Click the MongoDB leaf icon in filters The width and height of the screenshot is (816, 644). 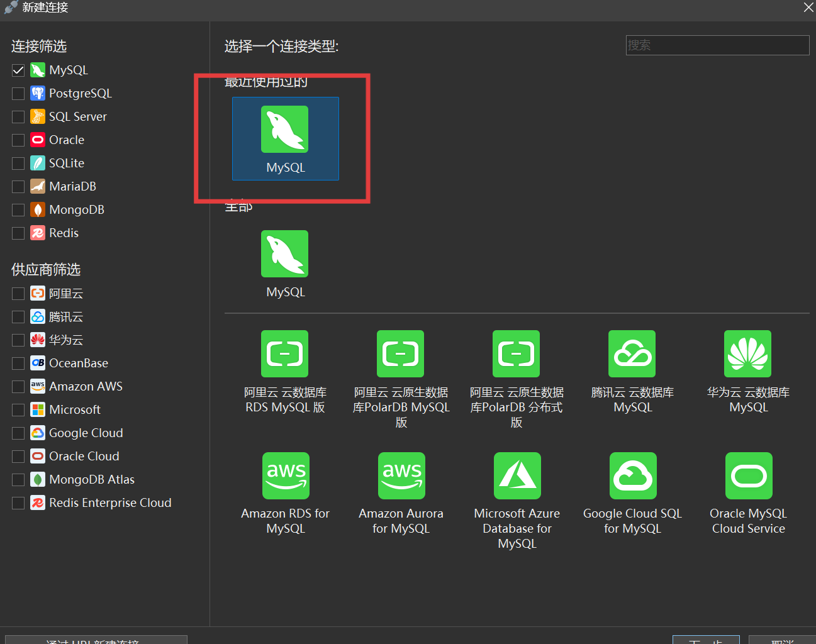38,209
